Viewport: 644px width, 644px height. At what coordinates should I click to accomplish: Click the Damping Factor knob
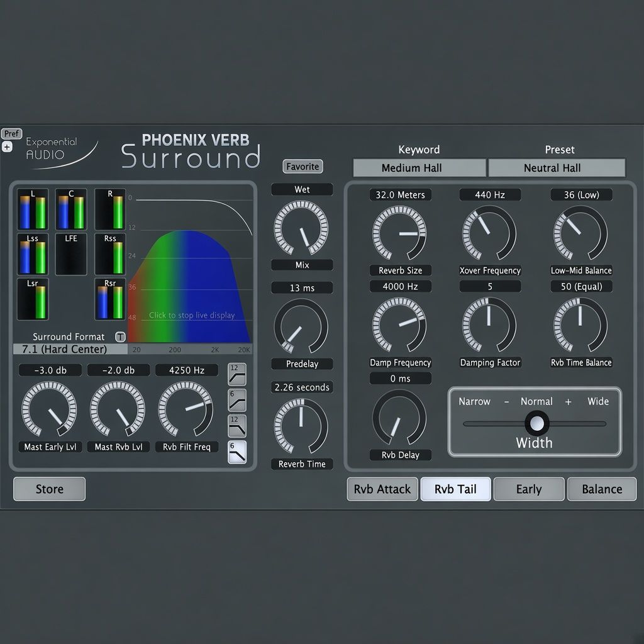click(489, 325)
